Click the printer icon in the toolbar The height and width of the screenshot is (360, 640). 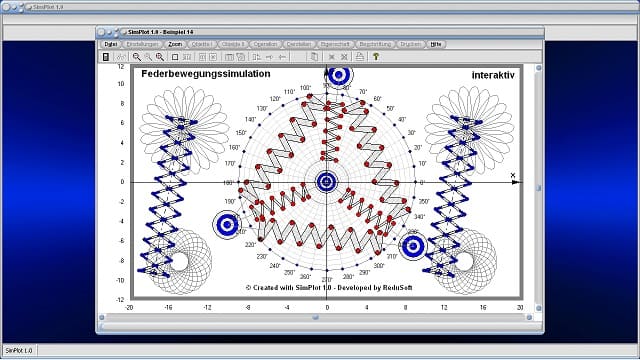[360, 57]
